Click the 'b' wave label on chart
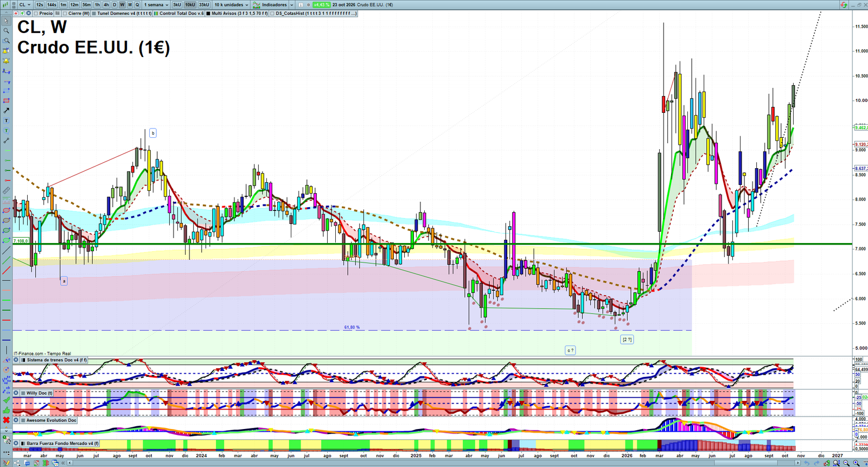The image size is (868, 467). pyautogui.click(x=153, y=133)
